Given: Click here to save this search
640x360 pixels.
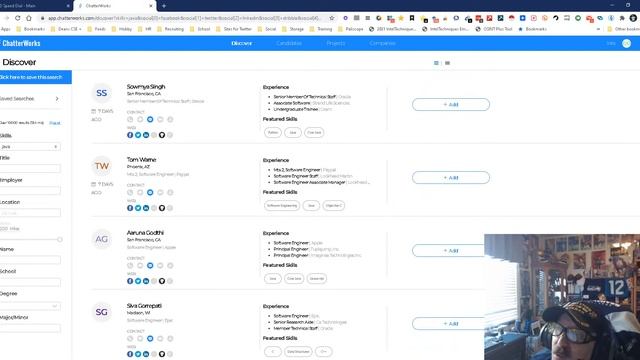Looking at the screenshot, I should (36, 77).
